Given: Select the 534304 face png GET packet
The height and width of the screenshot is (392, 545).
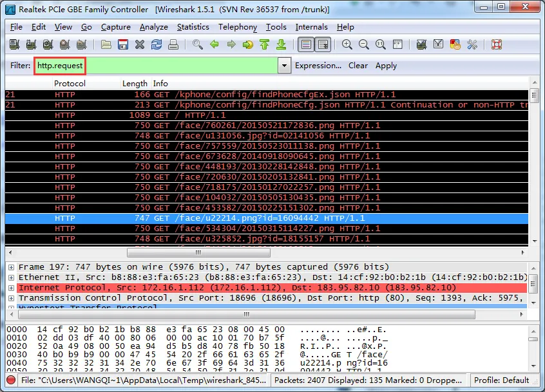Looking at the screenshot, I should coord(267,229).
